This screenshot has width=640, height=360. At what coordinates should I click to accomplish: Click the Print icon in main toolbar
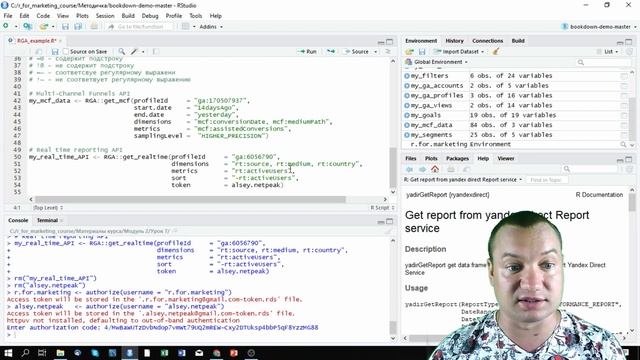coord(94,27)
